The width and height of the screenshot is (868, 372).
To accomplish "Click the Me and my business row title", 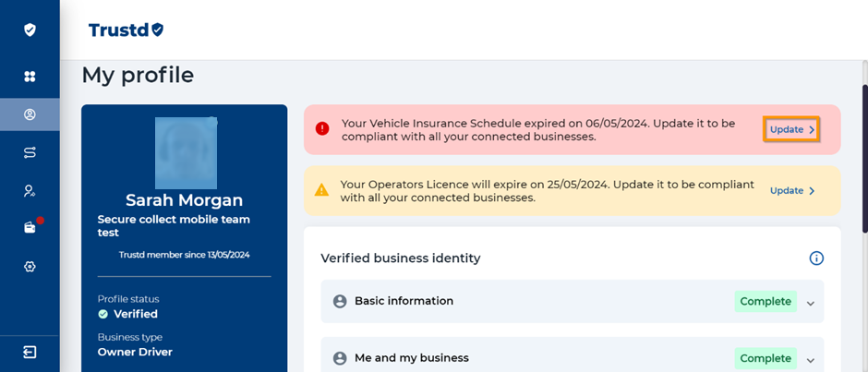I will (411, 358).
